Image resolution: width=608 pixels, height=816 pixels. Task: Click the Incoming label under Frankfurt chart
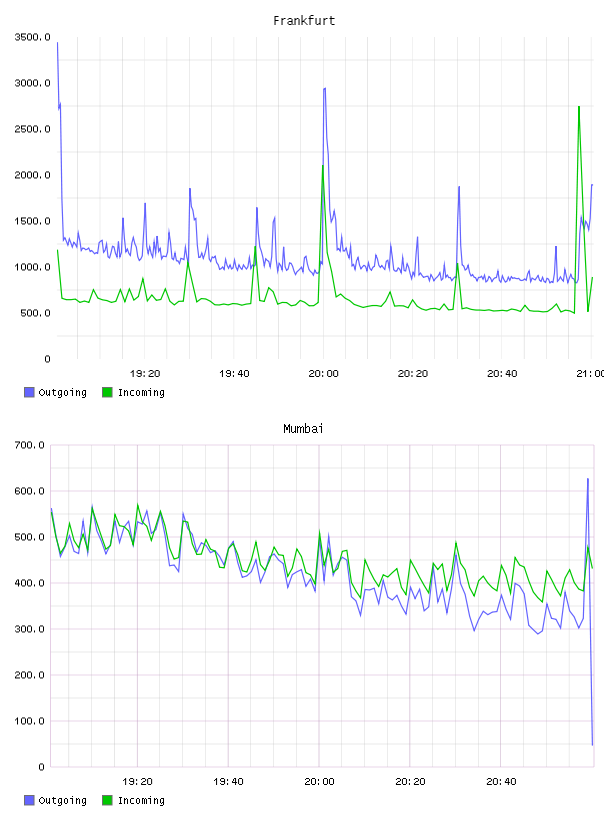(141, 392)
